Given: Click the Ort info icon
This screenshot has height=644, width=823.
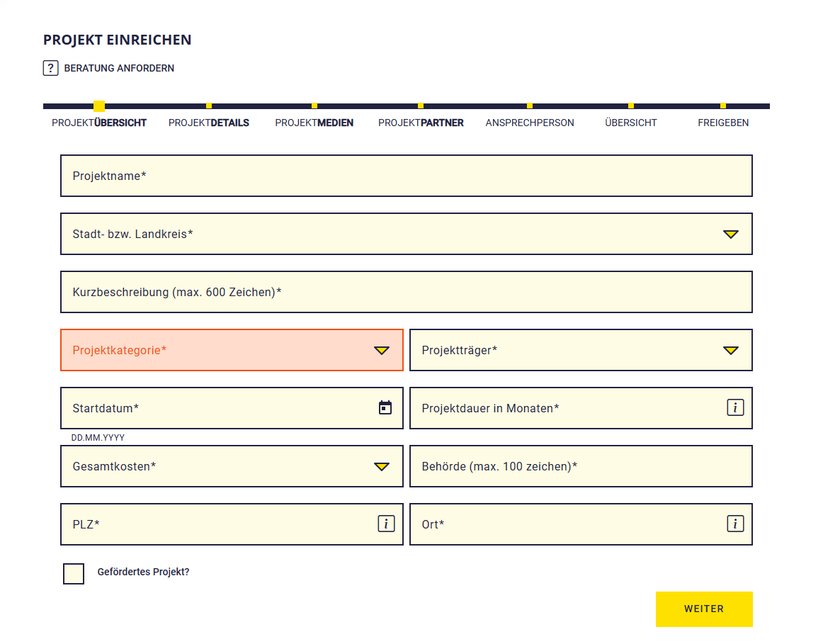Looking at the screenshot, I should click(735, 524).
